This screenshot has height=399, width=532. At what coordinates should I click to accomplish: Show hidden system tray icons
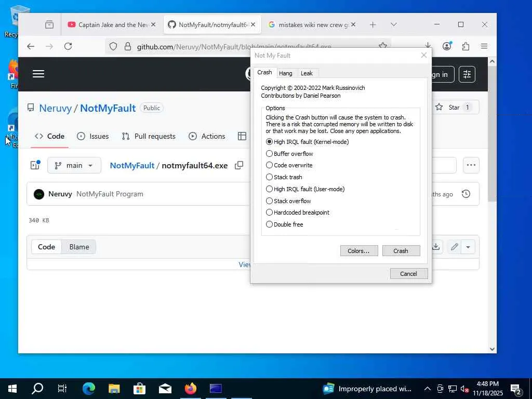point(428,389)
